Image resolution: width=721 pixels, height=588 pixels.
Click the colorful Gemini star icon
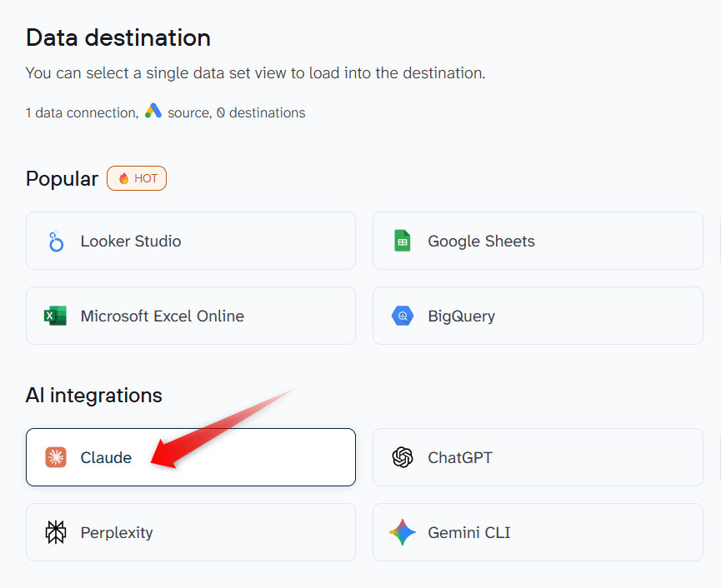tap(403, 532)
